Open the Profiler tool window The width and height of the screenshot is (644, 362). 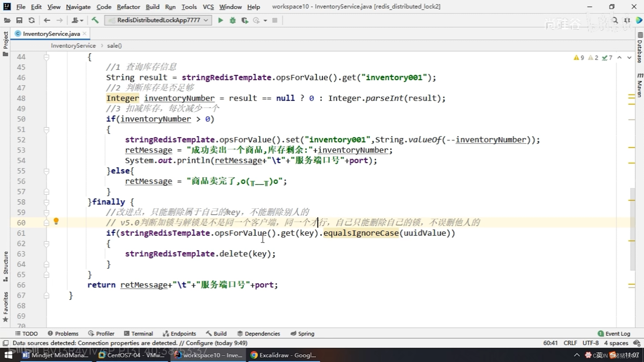point(101,334)
